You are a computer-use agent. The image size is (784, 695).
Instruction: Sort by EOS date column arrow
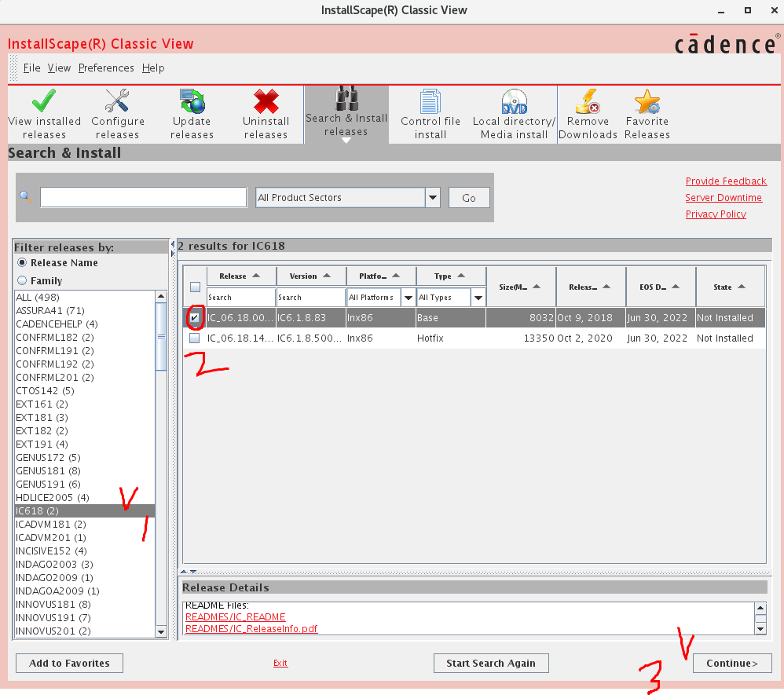coord(676,287)
